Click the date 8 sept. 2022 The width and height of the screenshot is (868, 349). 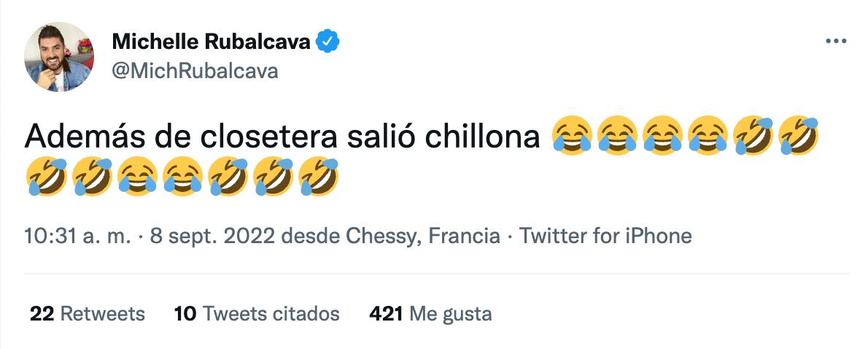[x=212, y=237]
